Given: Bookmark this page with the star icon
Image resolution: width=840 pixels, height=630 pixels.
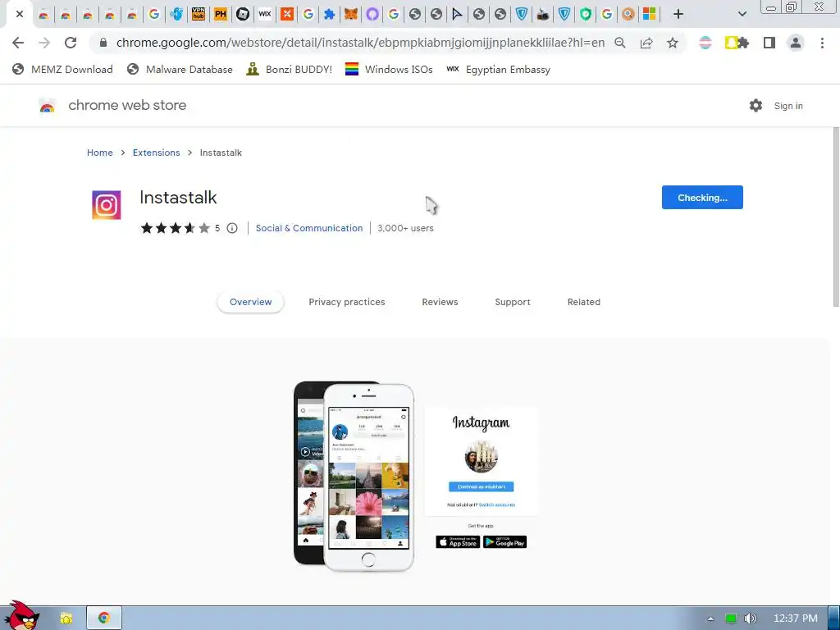Looking at the screenshot, I should pos(673,43).
